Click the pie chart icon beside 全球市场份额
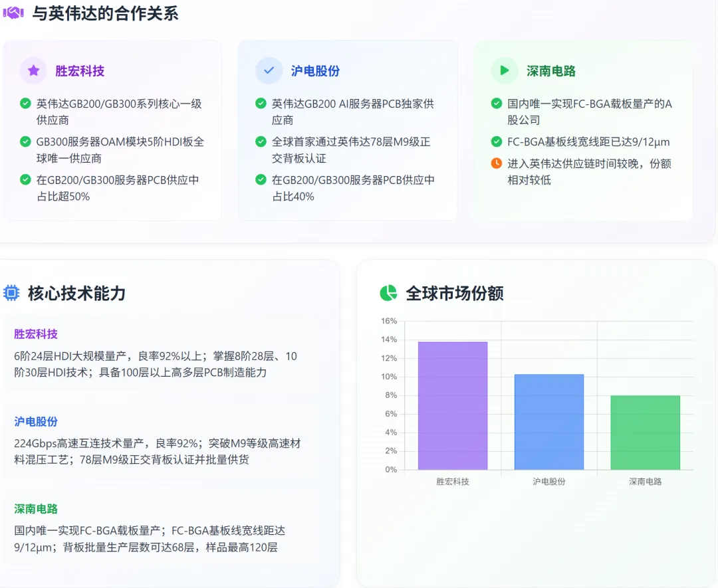 (388, 293)
